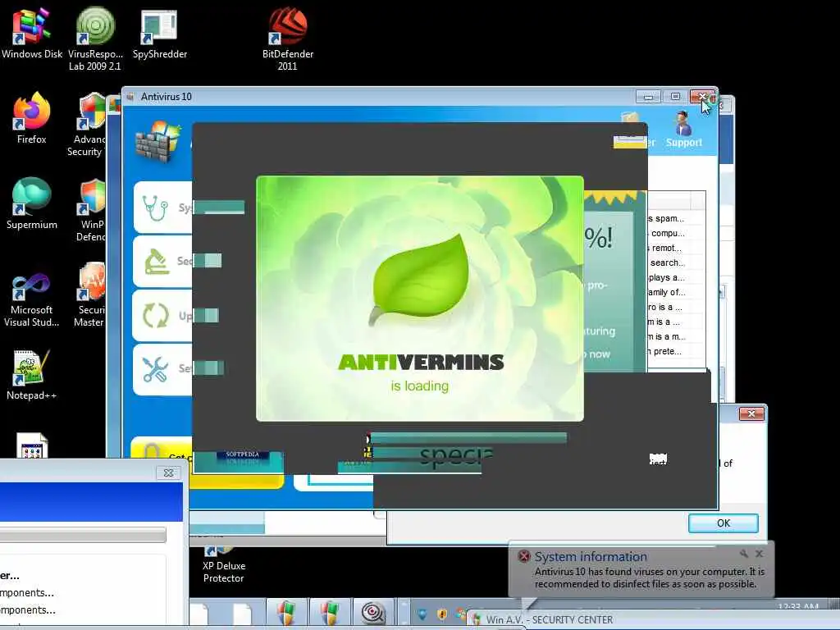Select the list row ending in 'remot...'
840x630 pixels.
[x=676, y=248]
